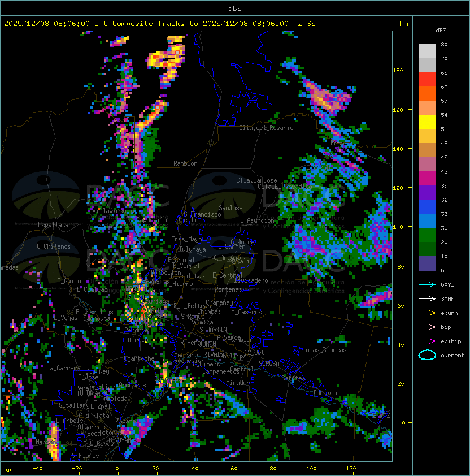
Task: Click the 'Clla.SanJose' map label
Action: (x=256, y=180)
